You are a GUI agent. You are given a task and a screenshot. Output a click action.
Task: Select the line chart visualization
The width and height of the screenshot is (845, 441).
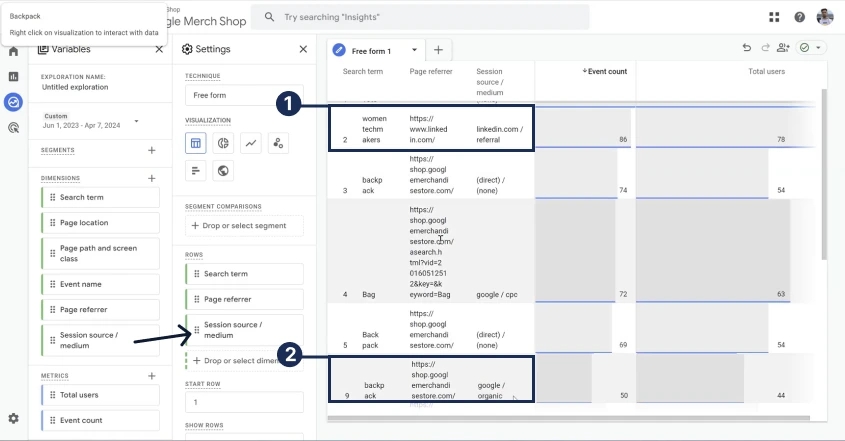(251, 143)
